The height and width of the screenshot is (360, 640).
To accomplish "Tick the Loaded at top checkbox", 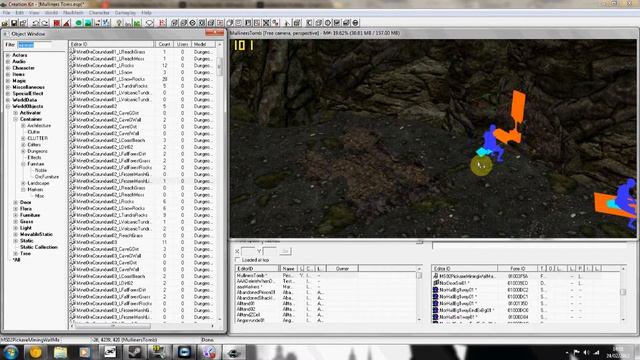I will click(238, 260).
